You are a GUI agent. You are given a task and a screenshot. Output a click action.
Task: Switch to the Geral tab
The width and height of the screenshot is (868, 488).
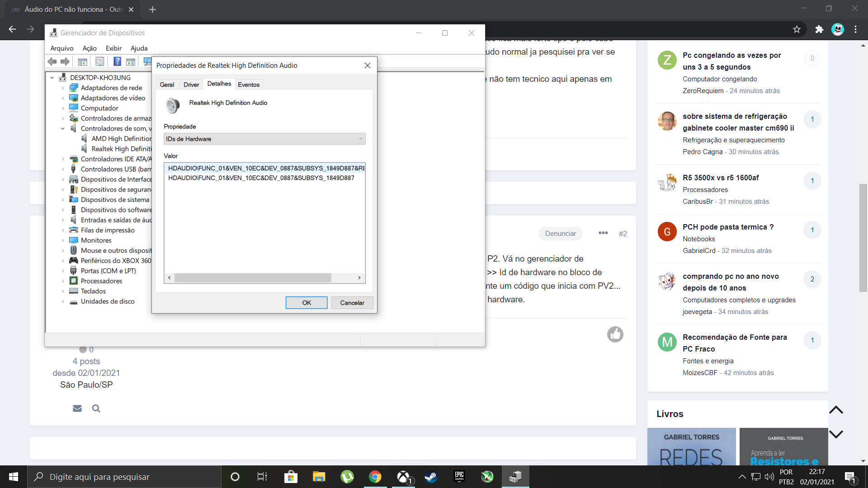click(x=167, y=84)
